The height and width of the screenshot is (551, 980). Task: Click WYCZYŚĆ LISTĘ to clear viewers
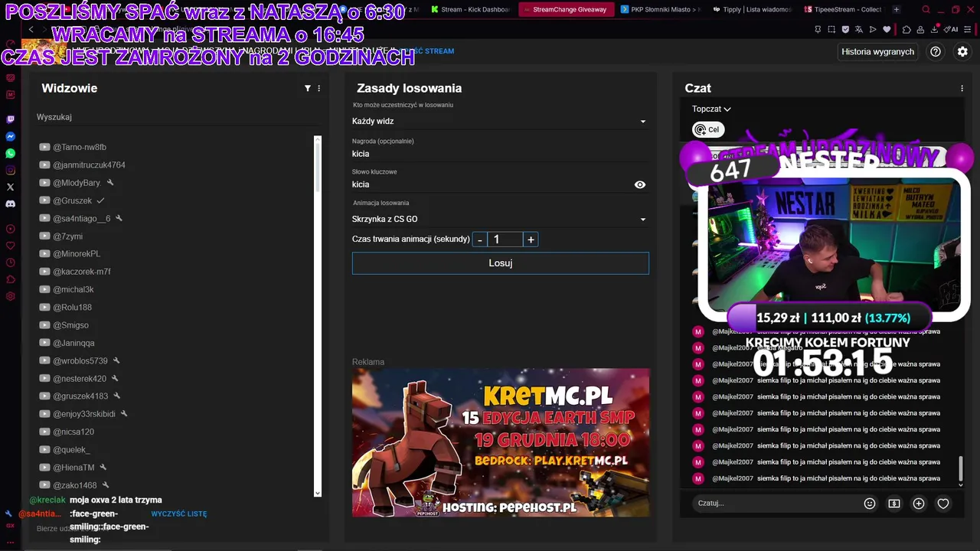pos(179,514)
